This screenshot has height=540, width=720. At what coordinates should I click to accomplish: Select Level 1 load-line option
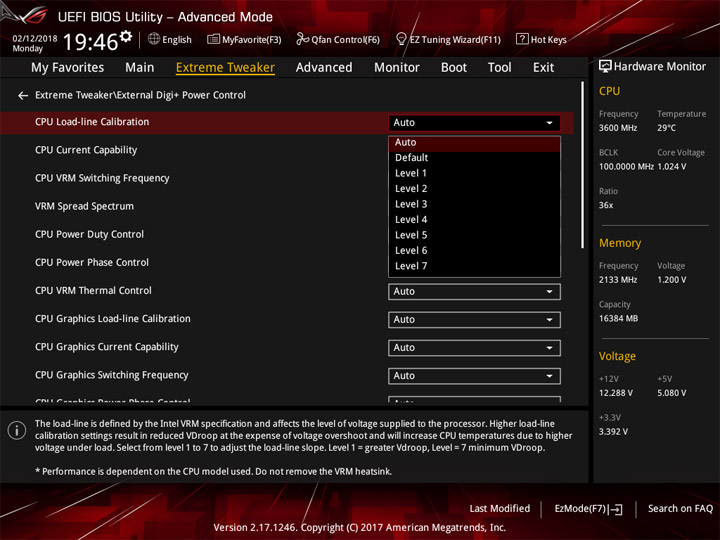click(474, 174)
